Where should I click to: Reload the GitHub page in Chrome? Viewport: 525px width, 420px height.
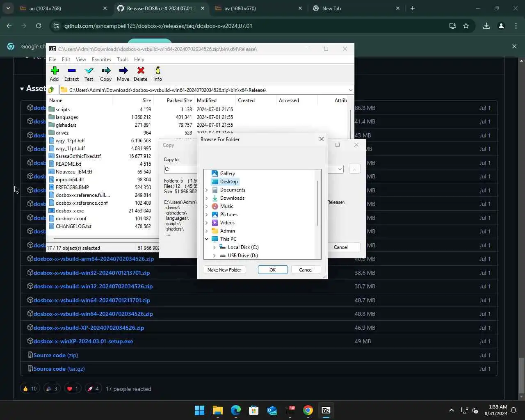click(39, 26)
